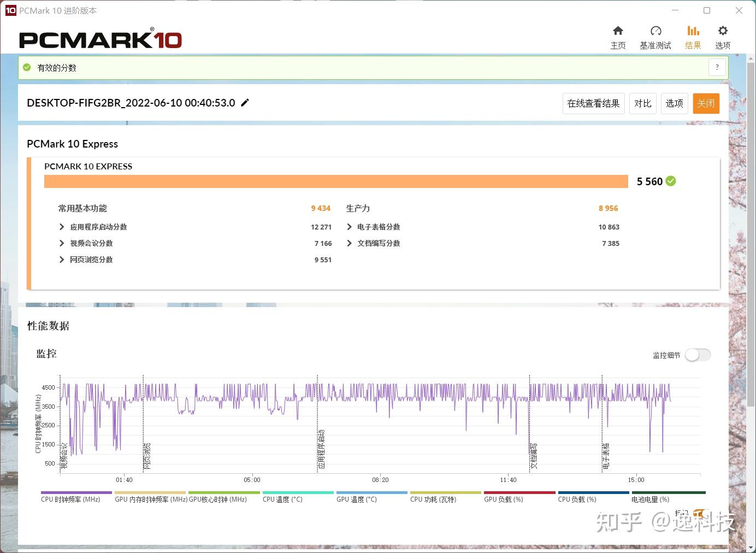Expand the 文档编写分数 row
The width and height of the screenshot is (756, 553).
tap(350, 243)
